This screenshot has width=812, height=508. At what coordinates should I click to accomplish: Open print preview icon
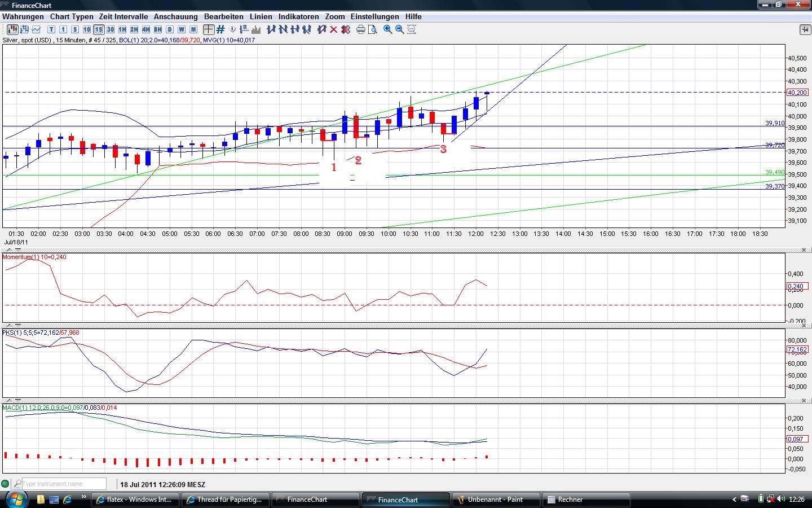pos(373,29)
